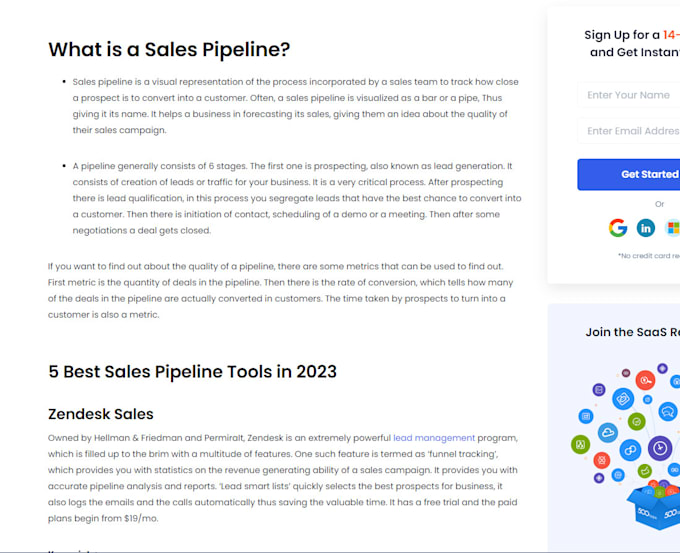Click the green thumbs-up icon
Viewport: 680px width, 553px height.
point(645,470)
